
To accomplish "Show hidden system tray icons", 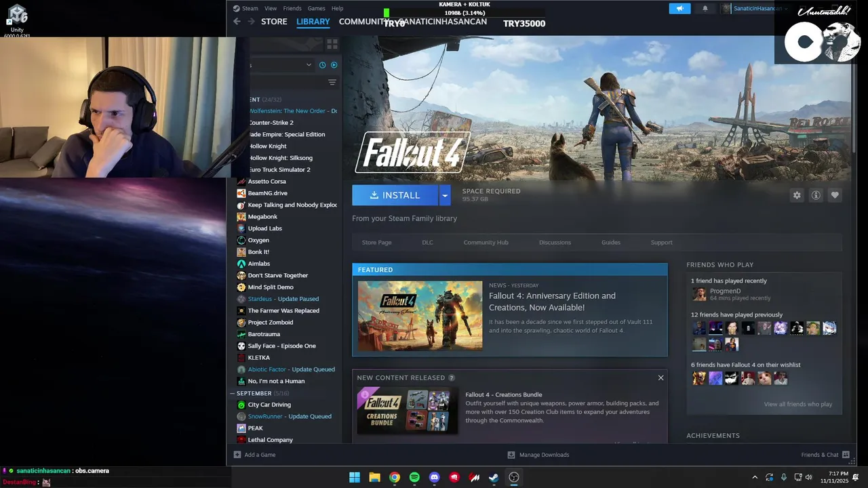I will pos(755,477).
